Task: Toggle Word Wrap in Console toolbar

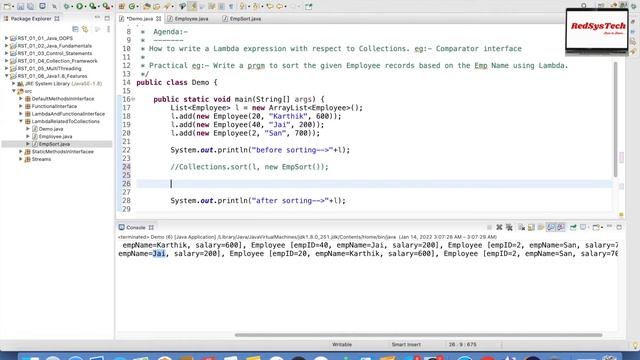Action: pos(541,227)
